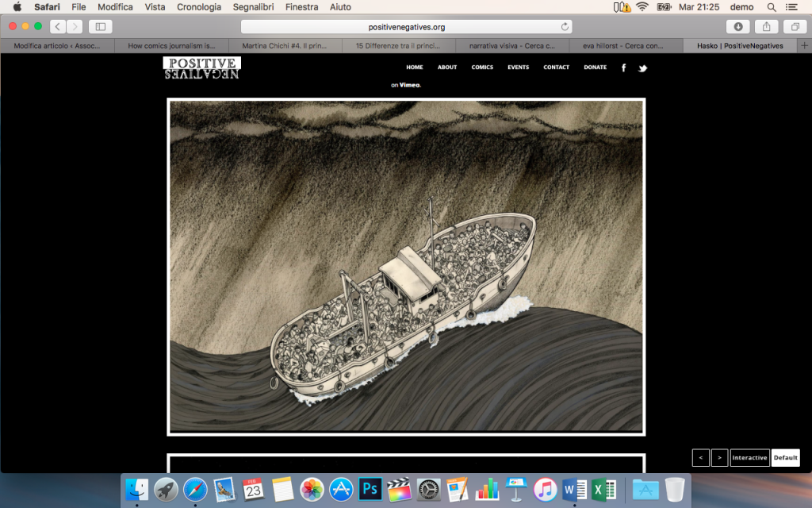Open Mail from the Dock
Screen dimensions: 812x508
pyautogui.click(x=224, y=489)
